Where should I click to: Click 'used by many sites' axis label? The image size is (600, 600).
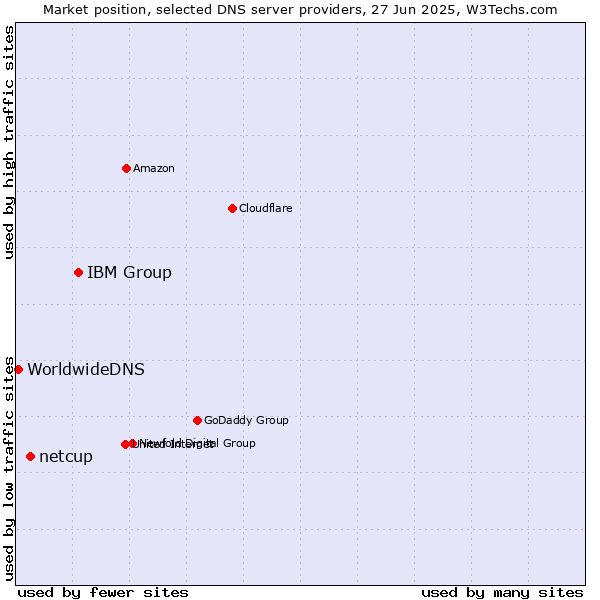(502, 593)
